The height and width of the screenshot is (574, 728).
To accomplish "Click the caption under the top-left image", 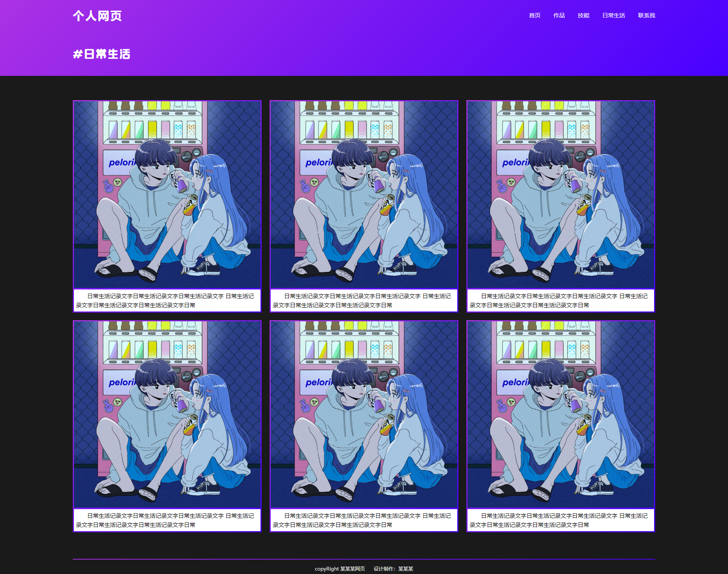I will pos(167,300).
